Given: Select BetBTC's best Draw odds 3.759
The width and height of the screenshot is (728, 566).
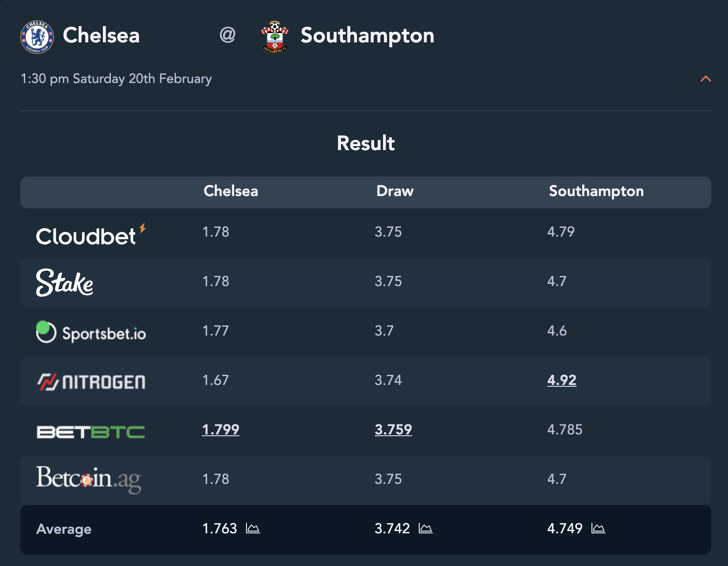Looking at the screenshot, I should (x=393, y=430).
